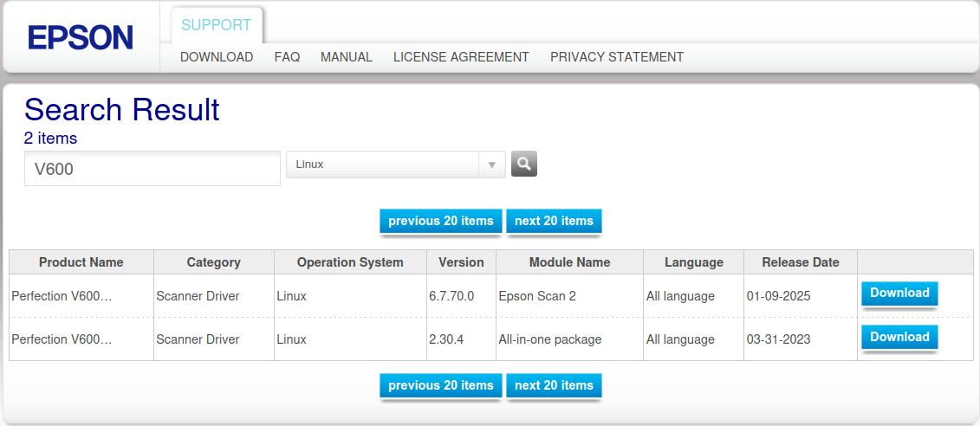Select the SUPPORT tab
The image size is (980, 426).
click(x=217, y=25)
